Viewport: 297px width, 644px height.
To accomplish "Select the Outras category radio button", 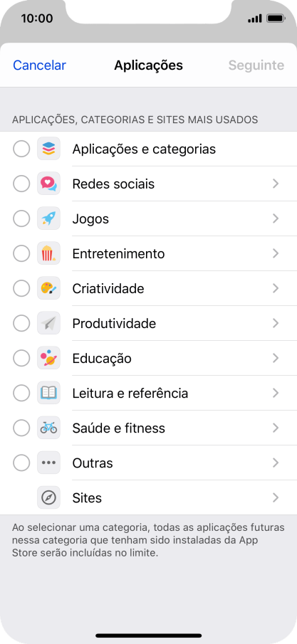I will pos(21,463).
